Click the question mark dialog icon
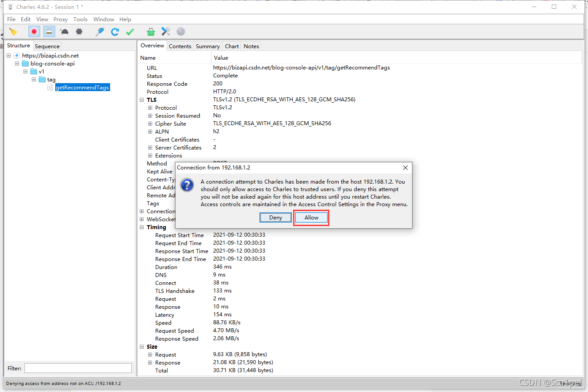The height and width of the screenshot is (392, 588). (x=187, y=185)
